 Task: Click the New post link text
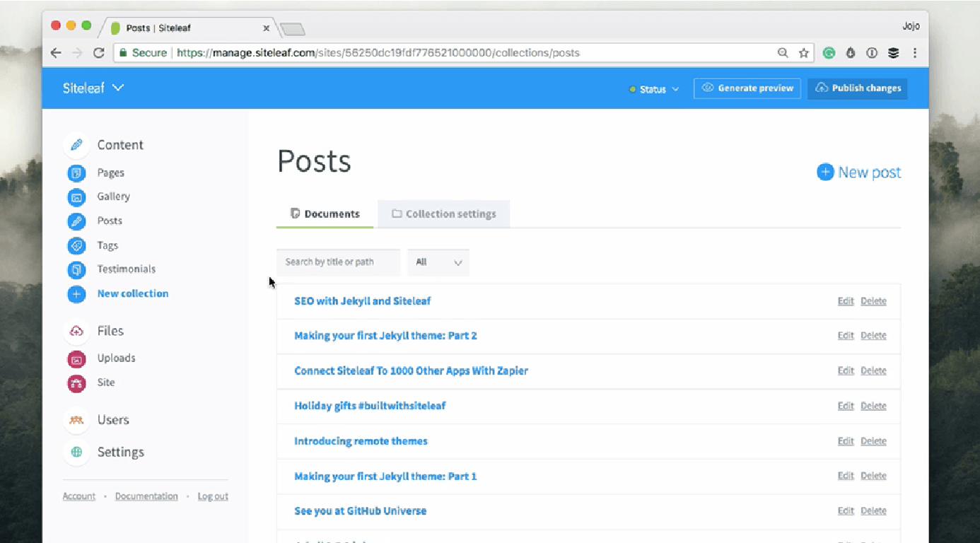click(870, 173)
